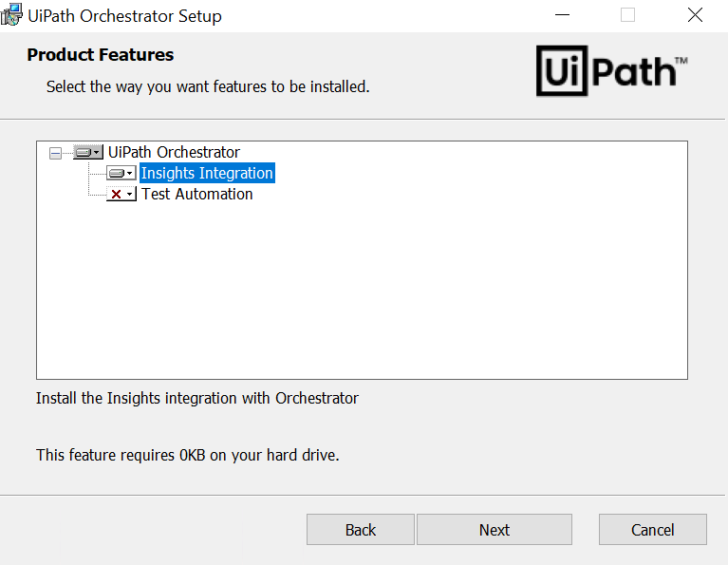Go back to the previous setup step
The height and width of the screenshot is (565, 728).
[x=361, y=529]
